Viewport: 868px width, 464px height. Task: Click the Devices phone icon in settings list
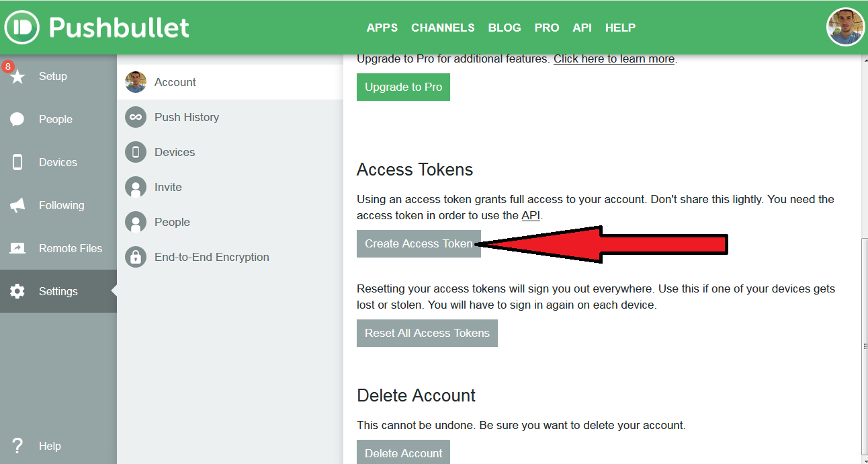(136, 152)
